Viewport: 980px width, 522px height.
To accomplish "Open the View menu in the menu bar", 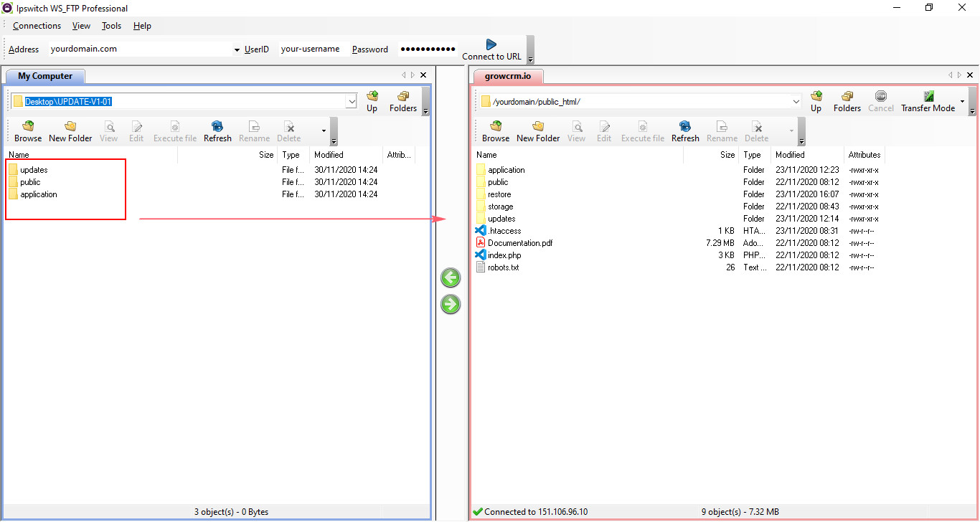I will [x=82, y=26].
